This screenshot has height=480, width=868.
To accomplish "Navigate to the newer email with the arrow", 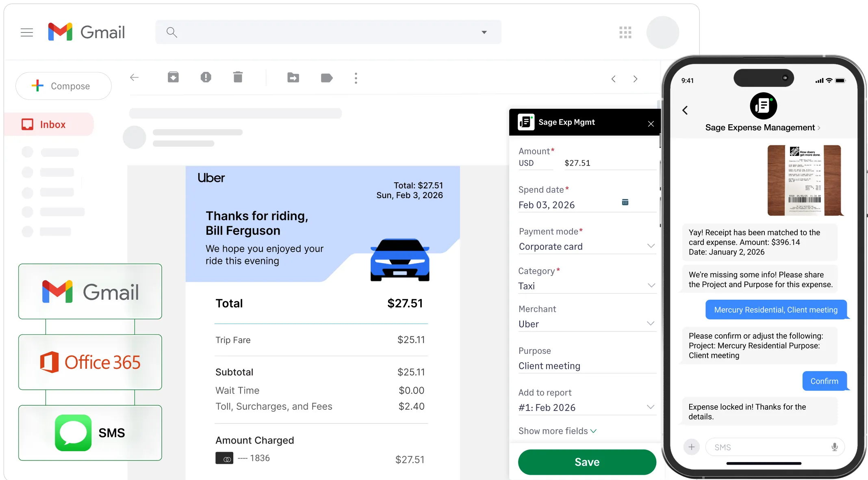I will (614, 79).
